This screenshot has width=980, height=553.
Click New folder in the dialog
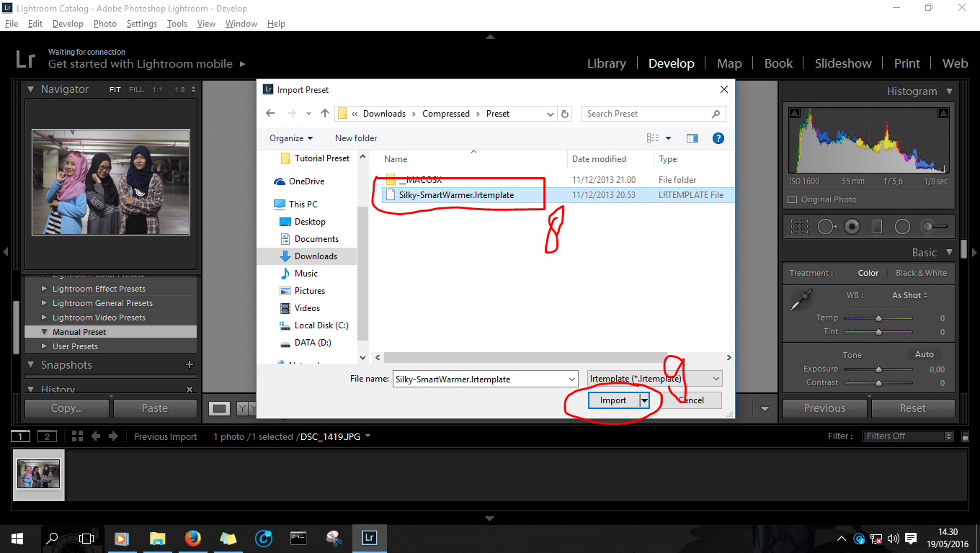click(356, 138)
